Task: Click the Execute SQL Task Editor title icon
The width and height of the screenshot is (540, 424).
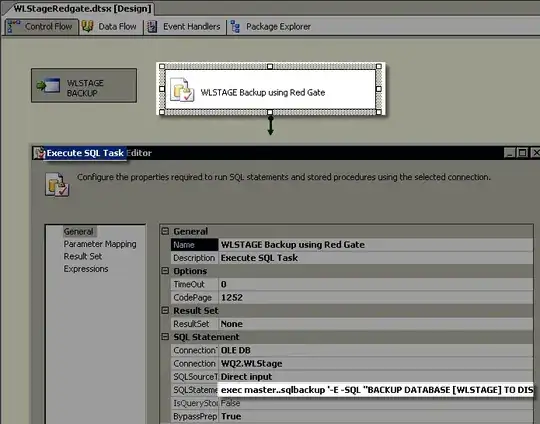Action: [x=39, y=153]
